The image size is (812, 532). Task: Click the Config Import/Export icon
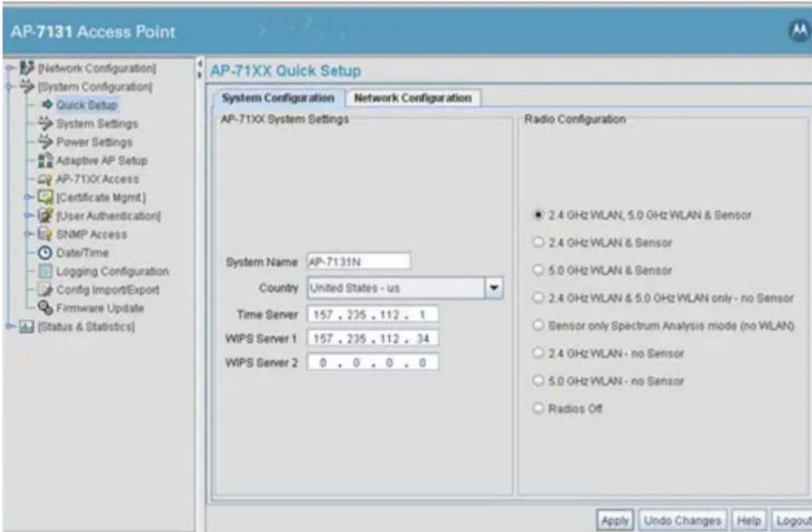point(47,290)
